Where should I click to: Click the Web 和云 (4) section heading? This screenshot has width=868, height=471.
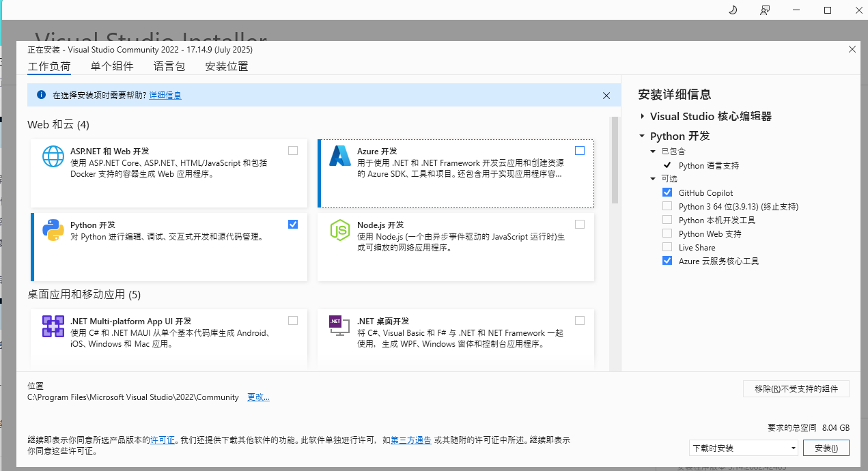[x=58, y=125]
